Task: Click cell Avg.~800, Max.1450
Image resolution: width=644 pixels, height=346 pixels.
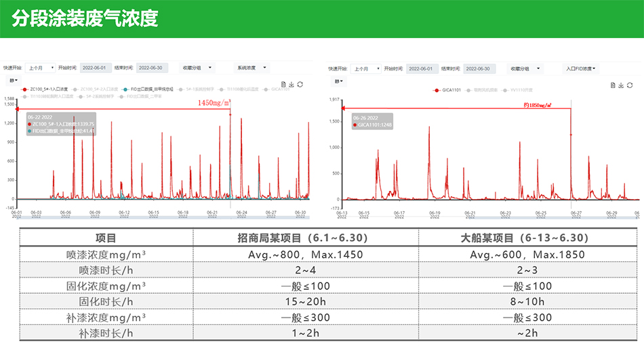Action: pos(306,255)
